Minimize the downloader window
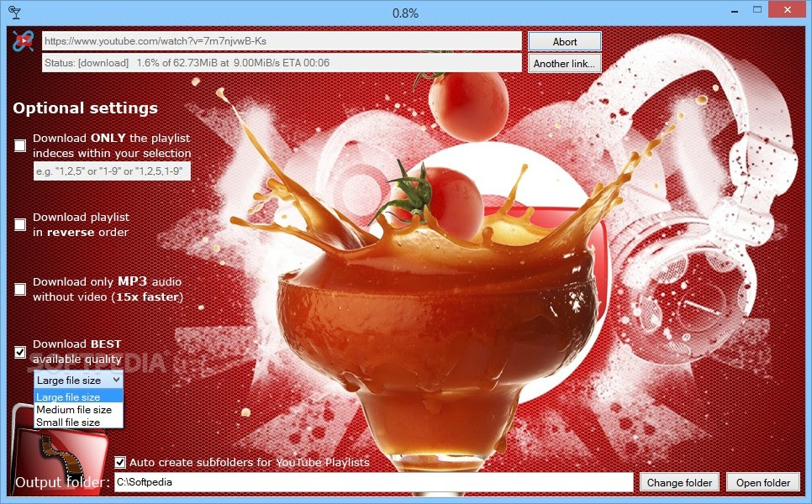 click(x=735, y=10)
